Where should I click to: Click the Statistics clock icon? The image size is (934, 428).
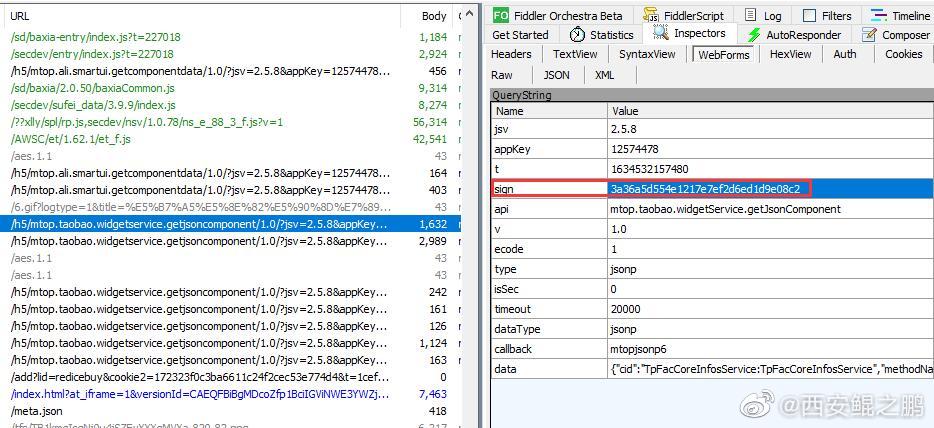(x=577, y=35)
